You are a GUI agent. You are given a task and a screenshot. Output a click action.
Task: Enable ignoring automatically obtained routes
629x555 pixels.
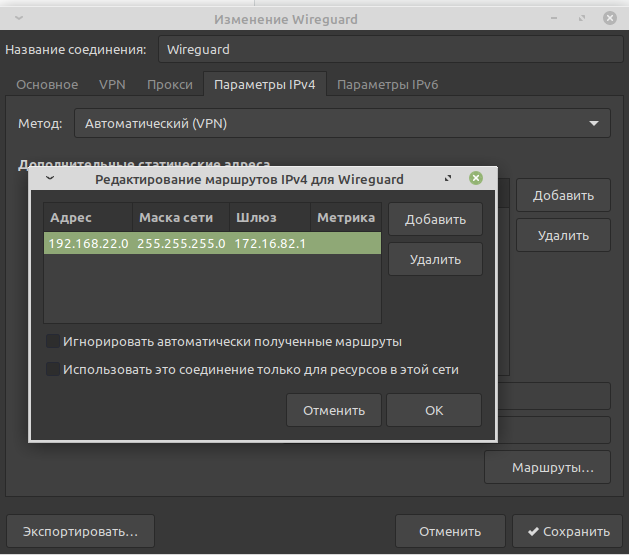click(54, 341)
